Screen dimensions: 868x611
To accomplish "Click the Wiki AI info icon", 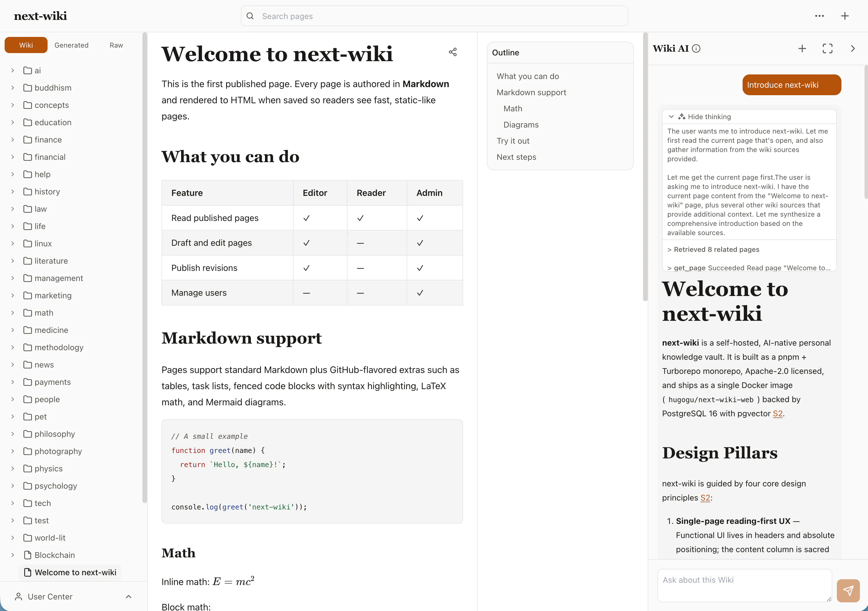I will (696, 48).
